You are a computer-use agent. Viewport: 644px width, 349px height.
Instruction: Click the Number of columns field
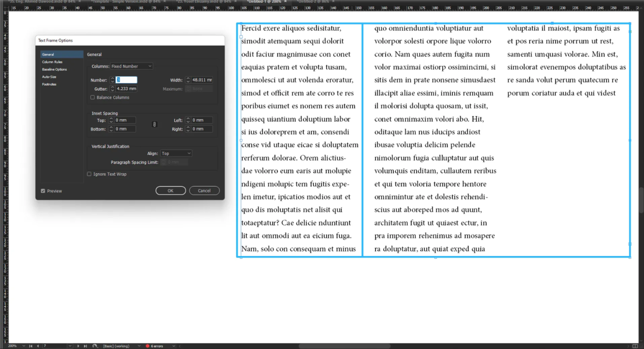click(127, 80)
